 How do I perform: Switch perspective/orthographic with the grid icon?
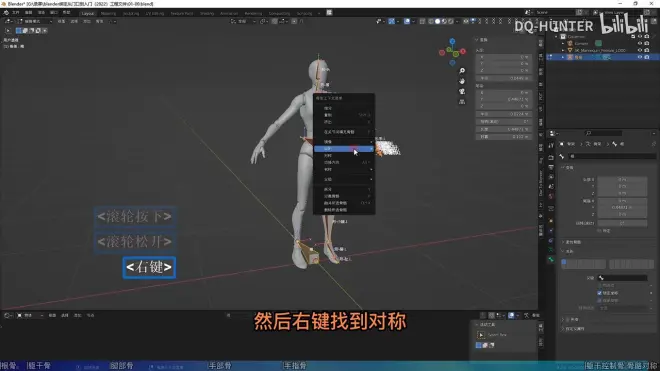(462, 101)
